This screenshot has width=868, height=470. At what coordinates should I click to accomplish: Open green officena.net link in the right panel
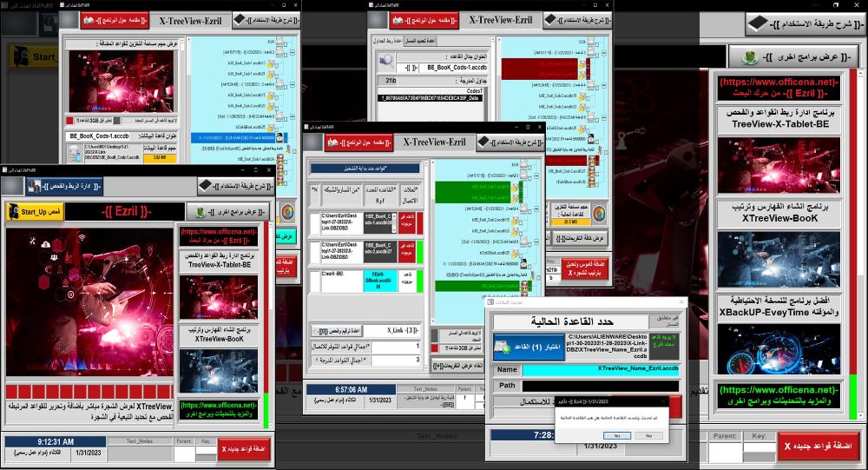coord(779,395)
